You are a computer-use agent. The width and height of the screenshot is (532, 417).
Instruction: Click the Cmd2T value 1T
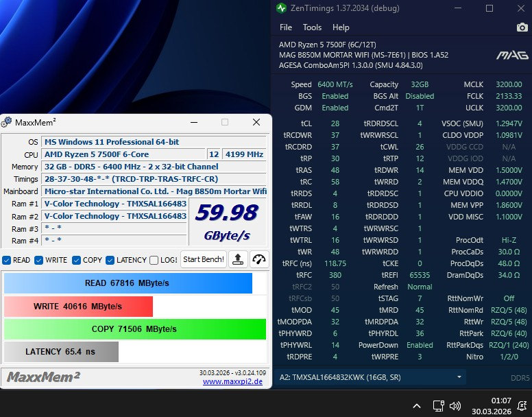click(420, 108)
